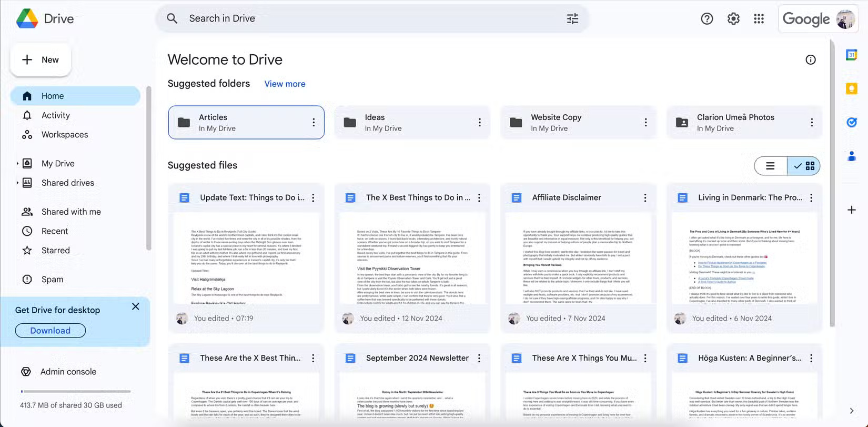This screenshot has width=868, height=427.
Task: Open Recent files list
Action: (75, 231)
